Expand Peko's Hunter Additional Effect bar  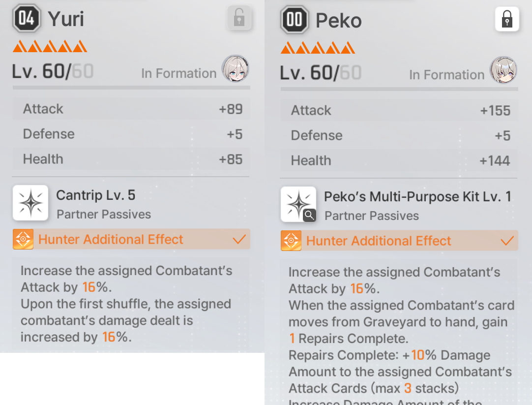point(399,241)
